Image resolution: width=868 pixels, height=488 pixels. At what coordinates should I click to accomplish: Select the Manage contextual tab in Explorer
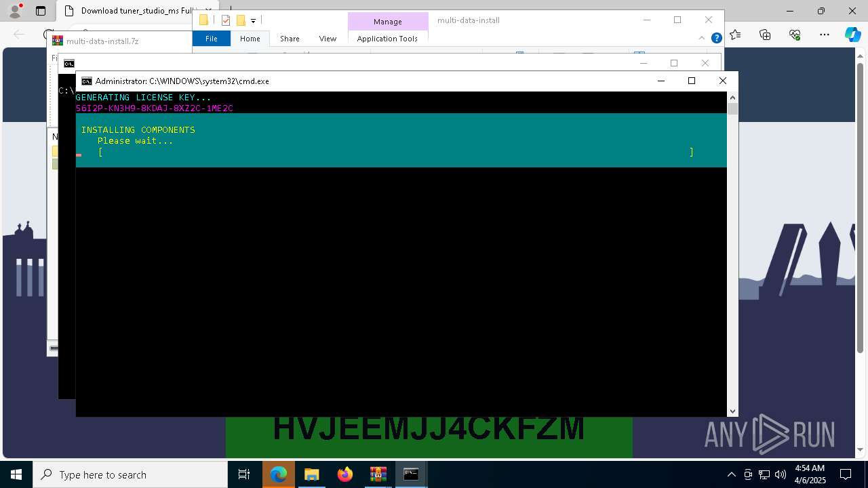(387, 22)
